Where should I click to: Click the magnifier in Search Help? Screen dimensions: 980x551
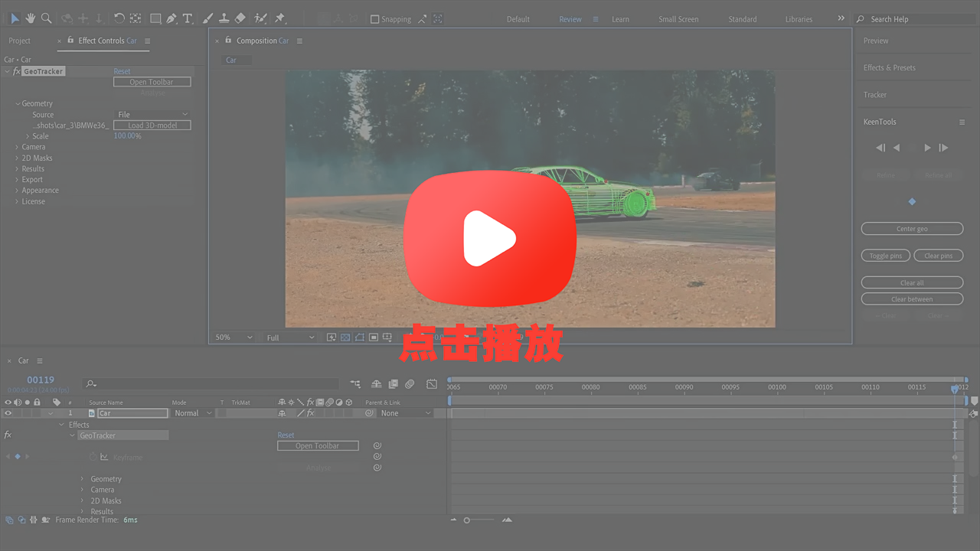tap(861, 19)
